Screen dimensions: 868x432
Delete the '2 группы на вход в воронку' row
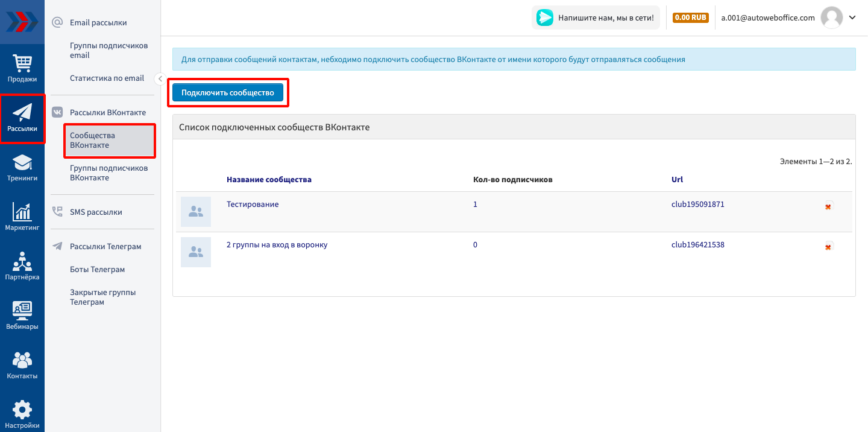(x=828, y=246)
